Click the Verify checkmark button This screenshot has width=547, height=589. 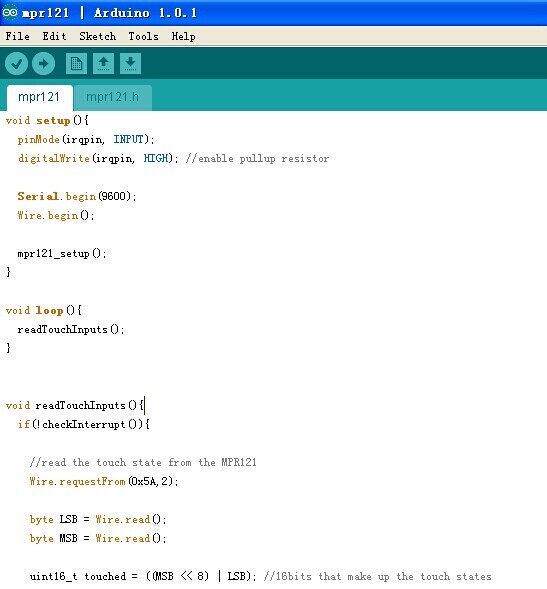coord(16,63)
